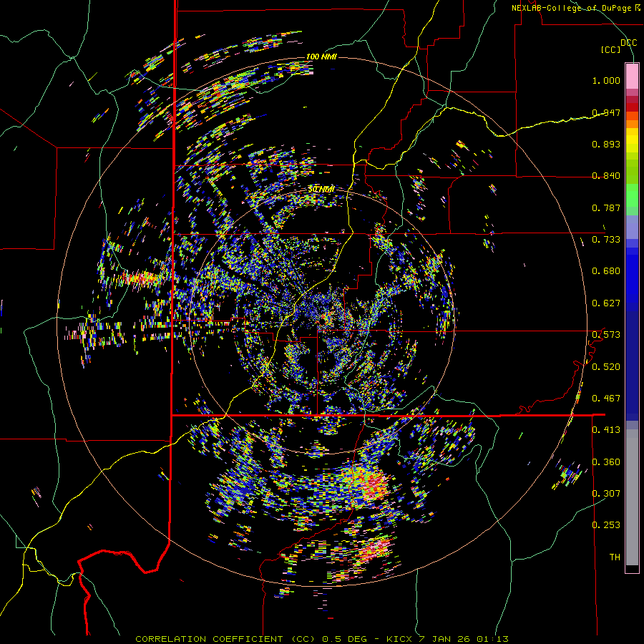Pick the pink segment at the color bar top

pyautogui.click(x=632, y=76)
